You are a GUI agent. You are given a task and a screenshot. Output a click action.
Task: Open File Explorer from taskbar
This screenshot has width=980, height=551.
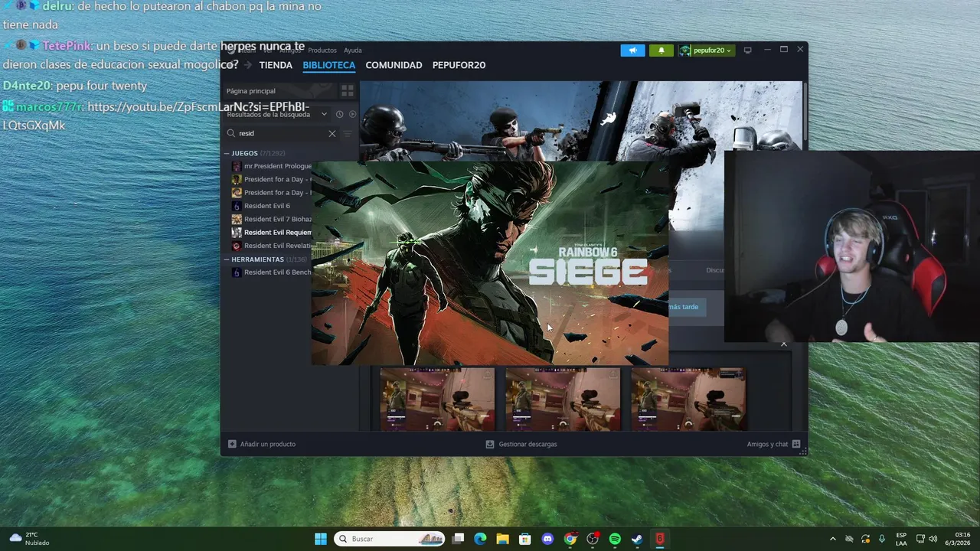(x=502, y=539)
